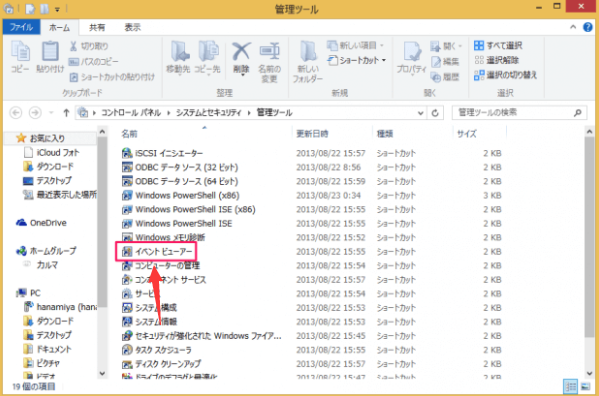Viewport: 599px width, 396px height.
Task: Click the Copy to folder icon
Action: tap(208, 51)
